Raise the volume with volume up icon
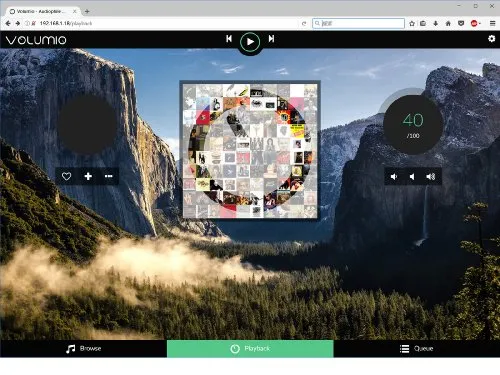Viewport: 500px width, 375px height. (431, 177)
